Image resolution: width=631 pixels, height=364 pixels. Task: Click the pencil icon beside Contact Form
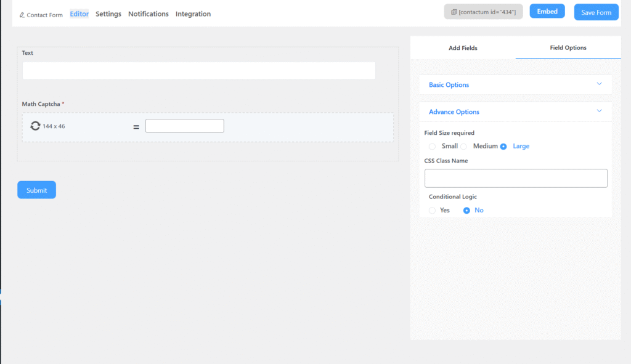click(22, 15)
